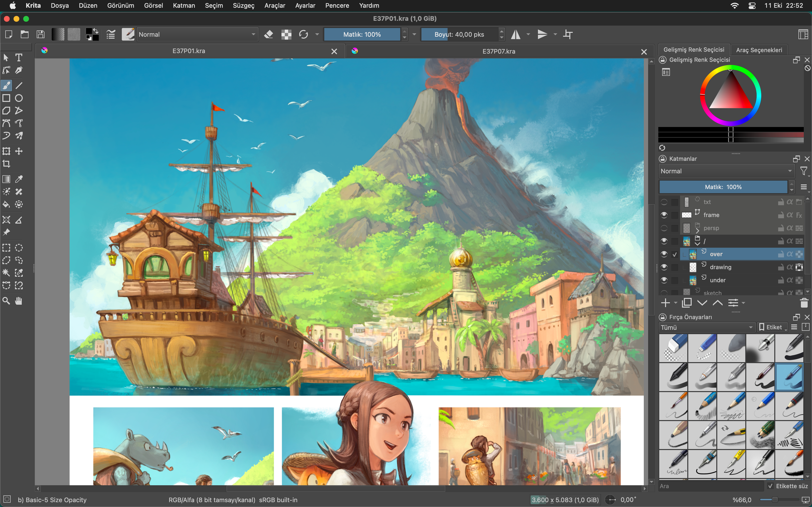Toggle eraser mode in top toolbar

268,35
